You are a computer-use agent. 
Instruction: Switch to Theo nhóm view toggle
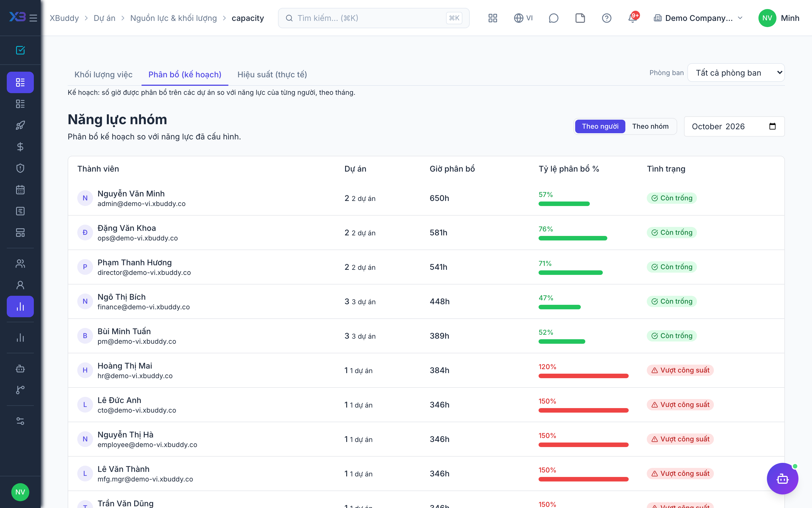[x=650, y=126]
